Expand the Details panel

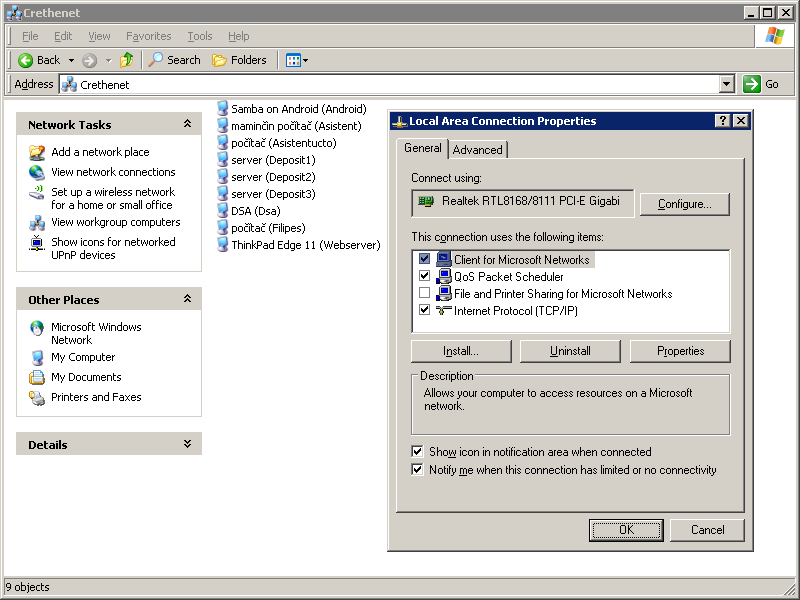[x=187, y=444]
